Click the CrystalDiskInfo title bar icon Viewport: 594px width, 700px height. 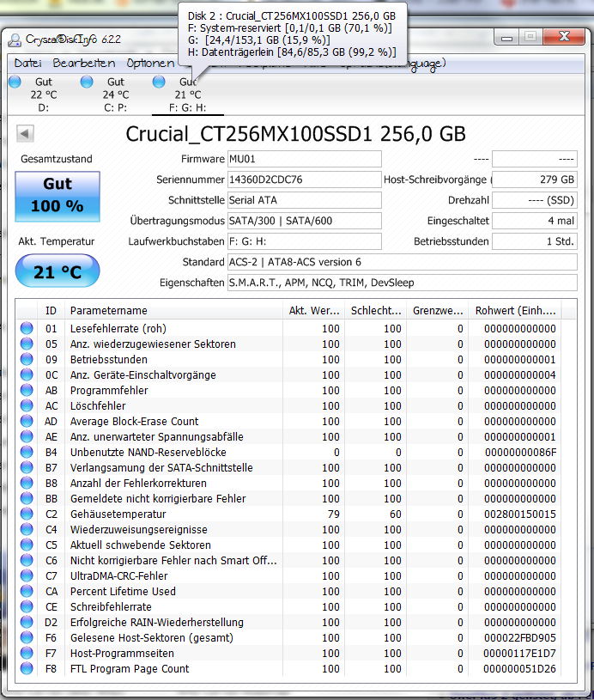15,40
